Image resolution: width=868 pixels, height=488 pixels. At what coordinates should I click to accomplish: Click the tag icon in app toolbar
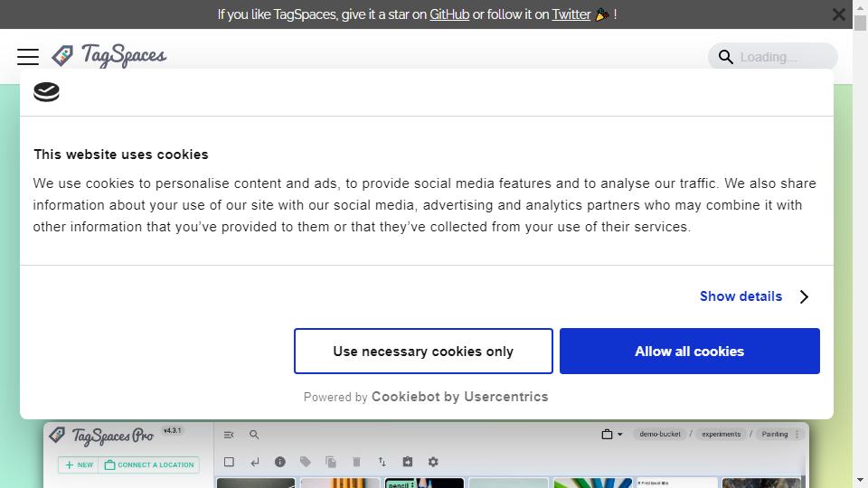306,462
